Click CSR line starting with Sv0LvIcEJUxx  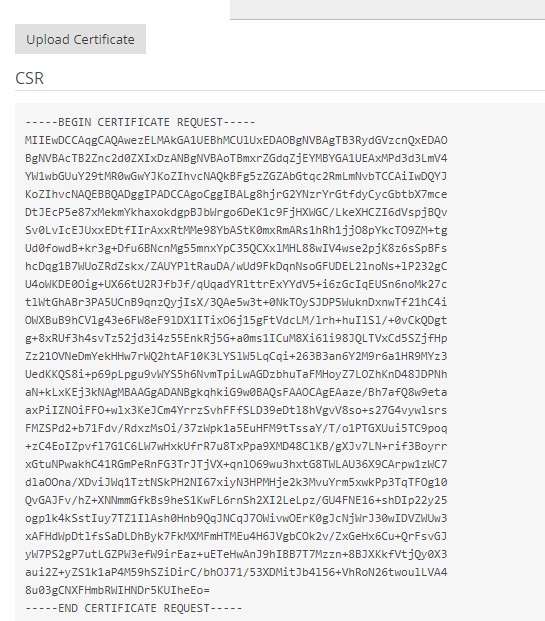pyautogui.click(x=236, y=230)
